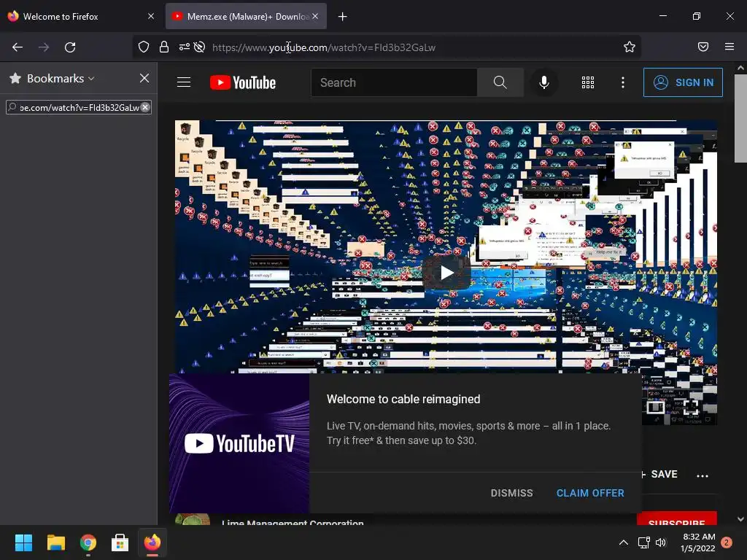Switch to the Welcome to Firefox tab

pyautogui.click(x=81, y=16)
